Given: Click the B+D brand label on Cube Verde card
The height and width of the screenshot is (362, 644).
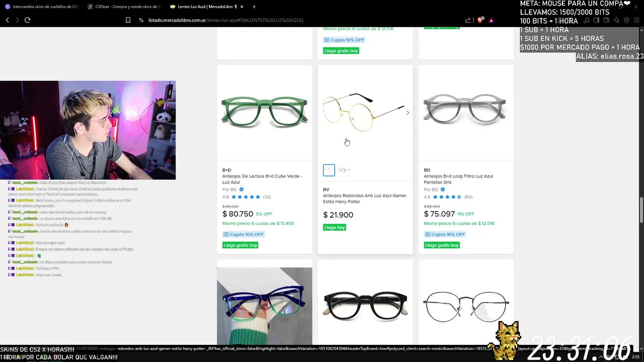Looking at the screenshot, I should coord(227,170).
